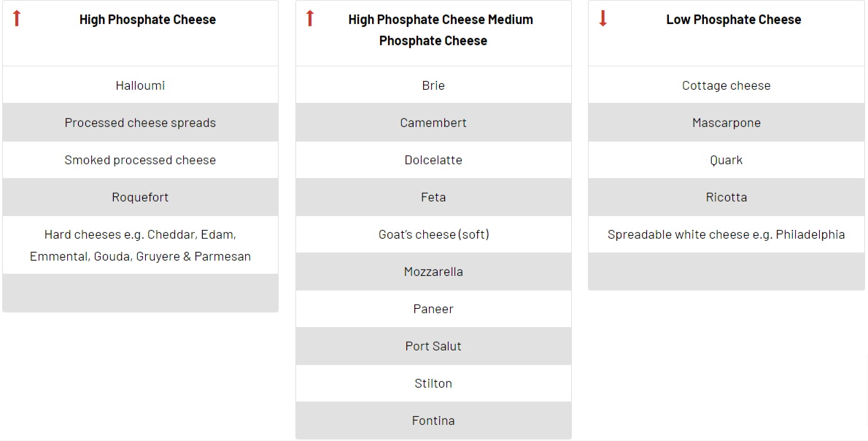Select the Halloumi row

click(140, 85)
